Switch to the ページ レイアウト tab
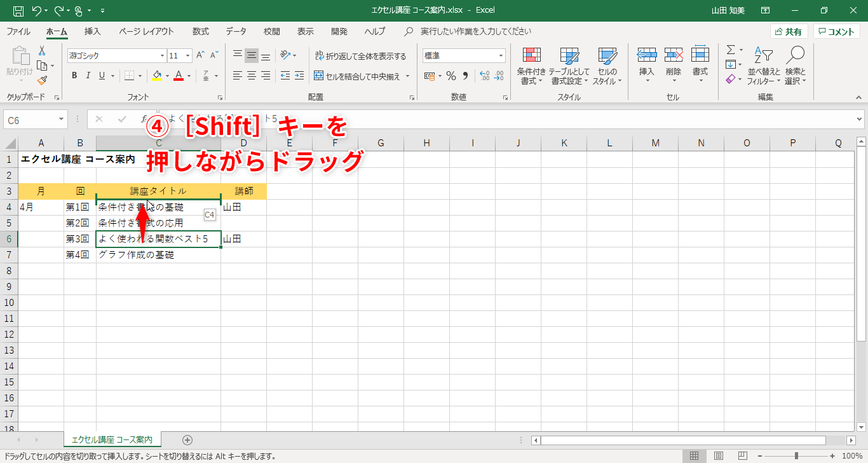 146,31
